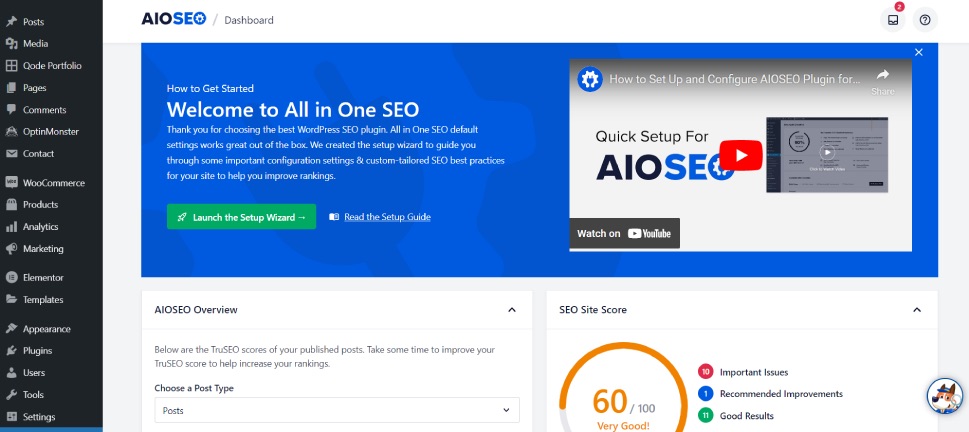Click the AIOSEO gear channel avatar on video

[590, 79]
